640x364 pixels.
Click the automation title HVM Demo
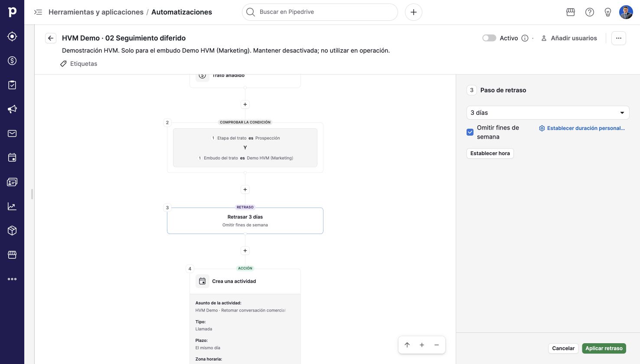(124, 38)
